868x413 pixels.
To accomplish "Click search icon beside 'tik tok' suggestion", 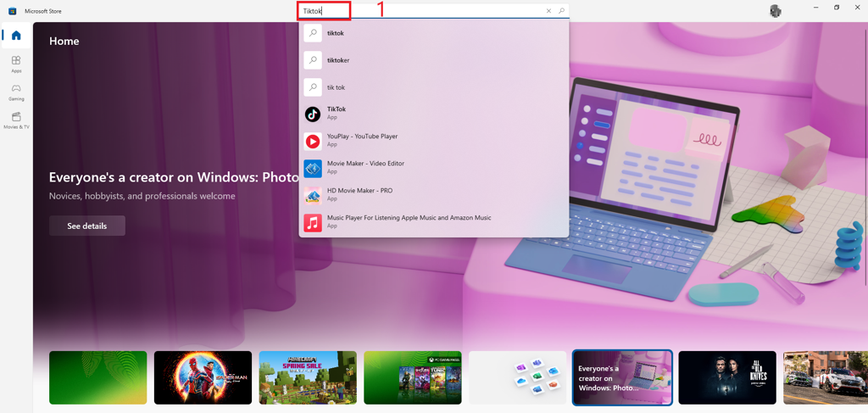I will tap(313, 87).
